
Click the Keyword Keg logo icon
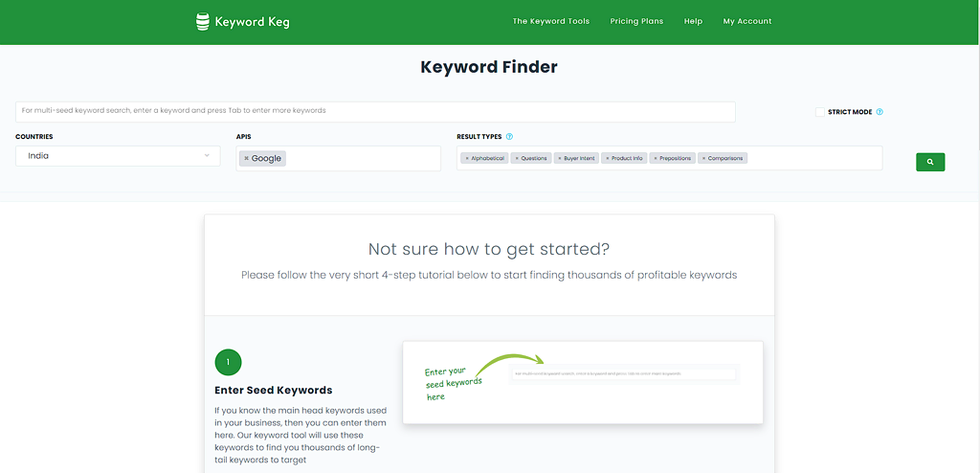[202, 21]
